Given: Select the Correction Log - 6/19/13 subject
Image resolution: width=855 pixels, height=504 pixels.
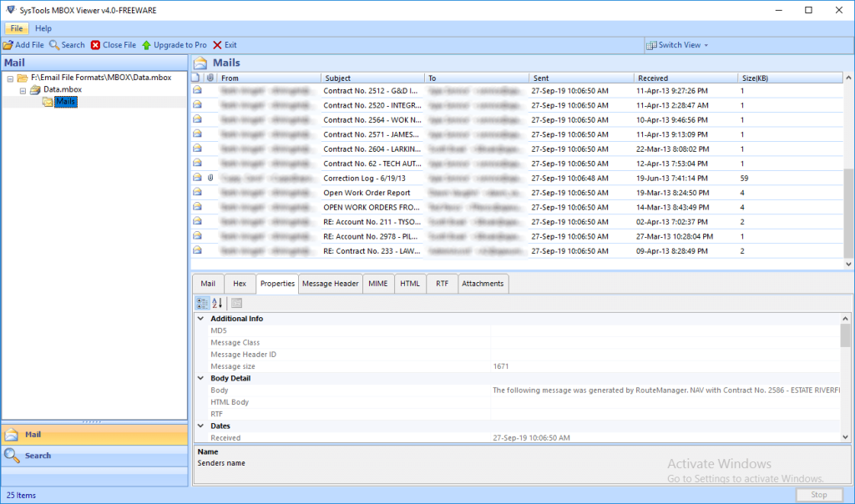Looking at the screenshot, I should (364, 179).
